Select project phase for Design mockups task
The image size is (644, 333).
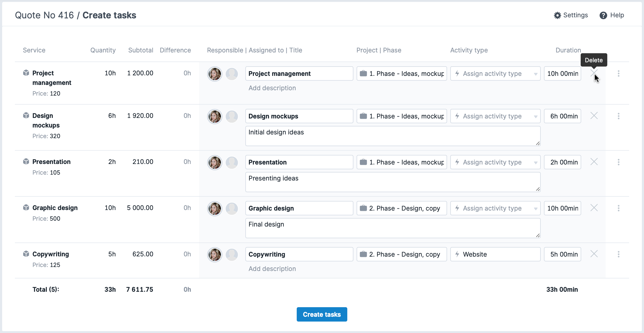tap(402, 116)
